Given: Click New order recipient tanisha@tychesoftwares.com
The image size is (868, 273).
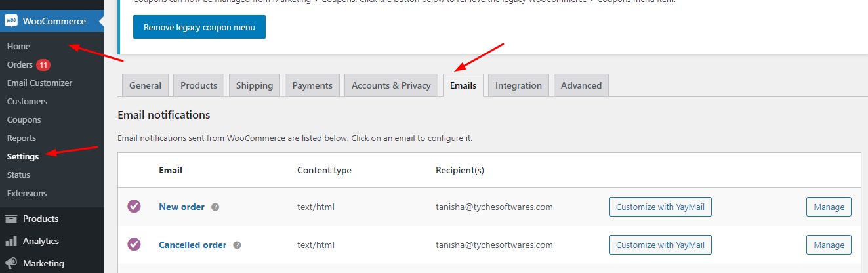Looking at the screenshot, I should (494, 207).
